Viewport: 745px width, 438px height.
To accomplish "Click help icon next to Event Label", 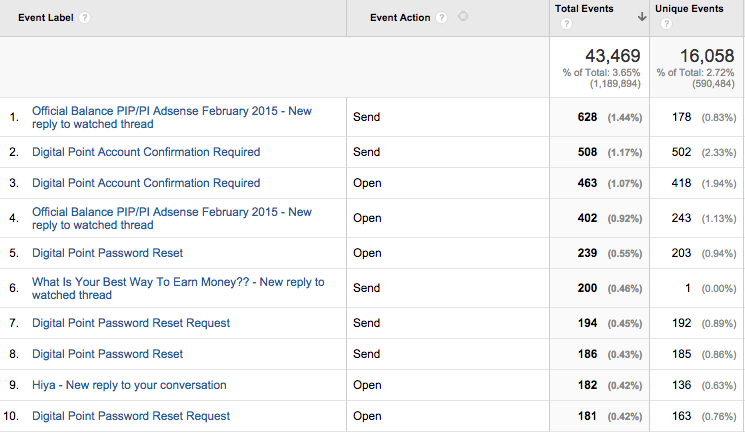I will tap(85, 18).
